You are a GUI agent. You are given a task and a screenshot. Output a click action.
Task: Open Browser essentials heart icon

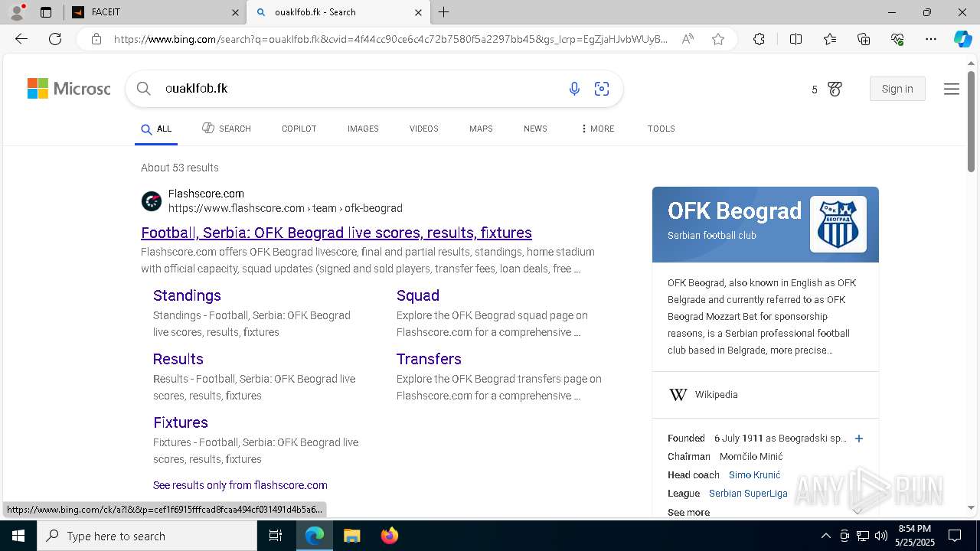pos(897,39)
